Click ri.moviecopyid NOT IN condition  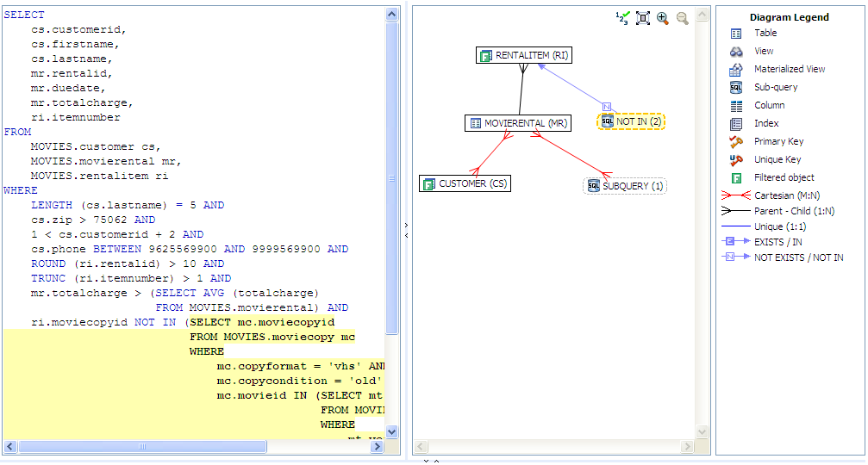coord(103,322)
